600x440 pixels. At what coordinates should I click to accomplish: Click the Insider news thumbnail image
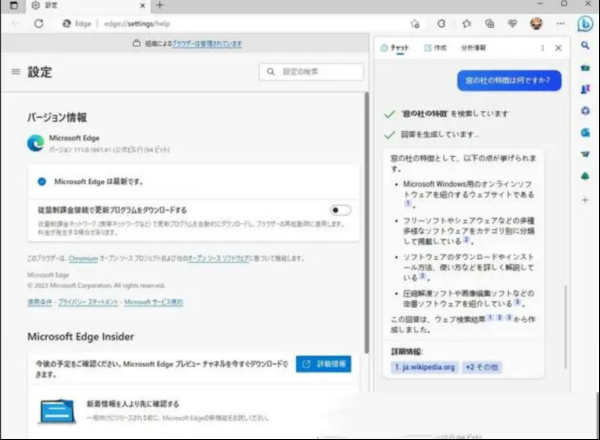(57, 411)
